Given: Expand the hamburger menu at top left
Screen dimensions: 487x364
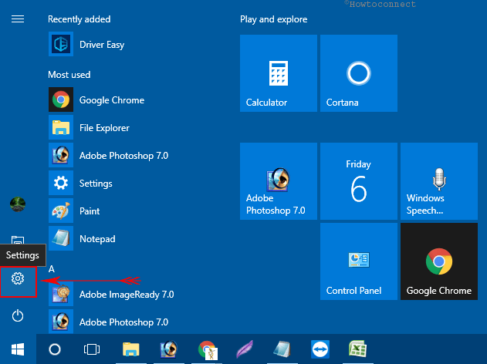Looking at the screenshot, I should pyautogui.click(x=18, y=19).
